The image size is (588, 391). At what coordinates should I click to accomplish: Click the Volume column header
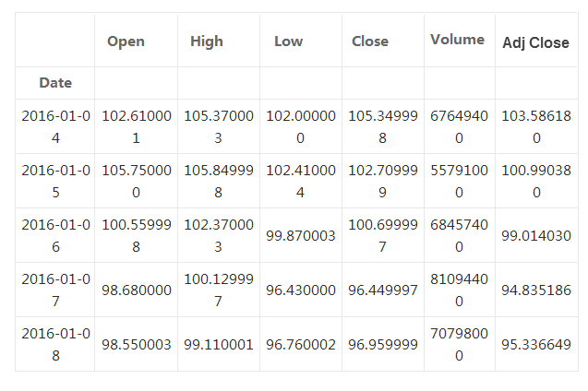tap(457, 40)
